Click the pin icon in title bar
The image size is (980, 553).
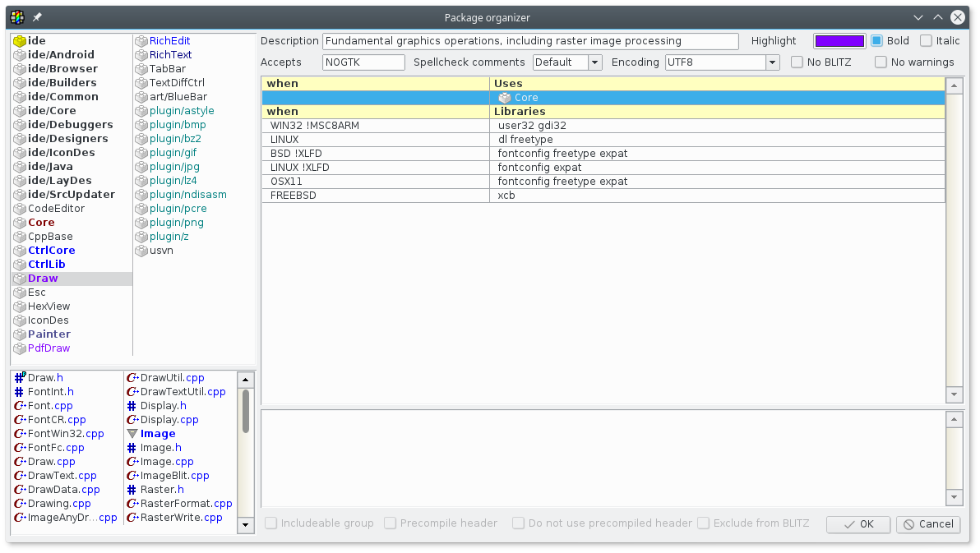pyautogui.click(x=37, y=17)
